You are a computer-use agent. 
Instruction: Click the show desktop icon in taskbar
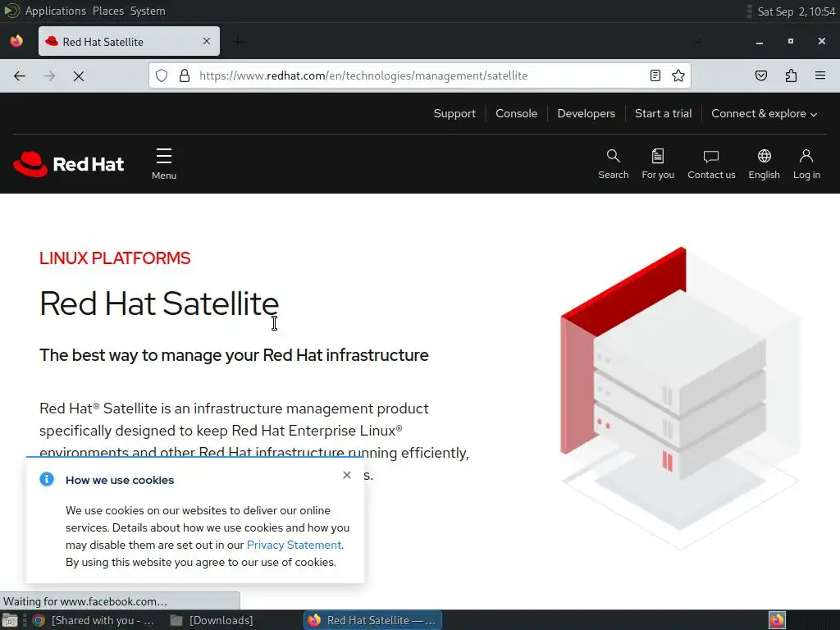point(10,620)
